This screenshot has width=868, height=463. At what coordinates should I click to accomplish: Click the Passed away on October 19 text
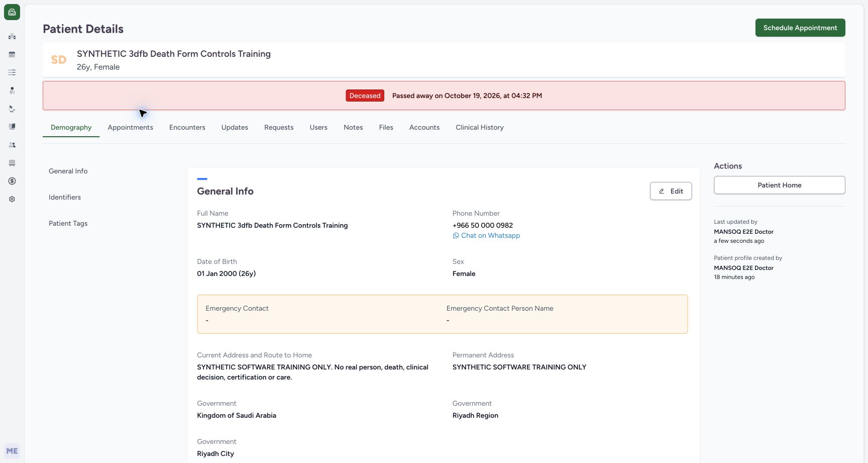tap(467, 96)
